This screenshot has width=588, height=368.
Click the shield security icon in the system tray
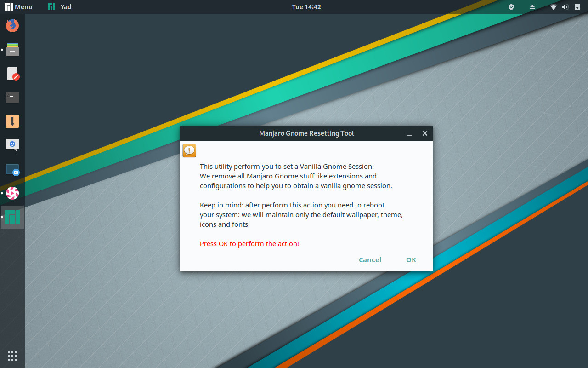511,7
